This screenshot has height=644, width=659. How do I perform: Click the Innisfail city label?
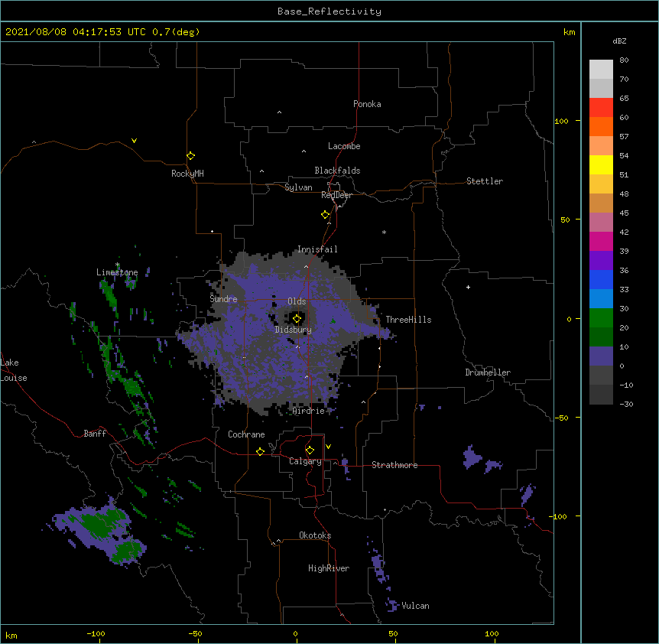pos(317,249)
